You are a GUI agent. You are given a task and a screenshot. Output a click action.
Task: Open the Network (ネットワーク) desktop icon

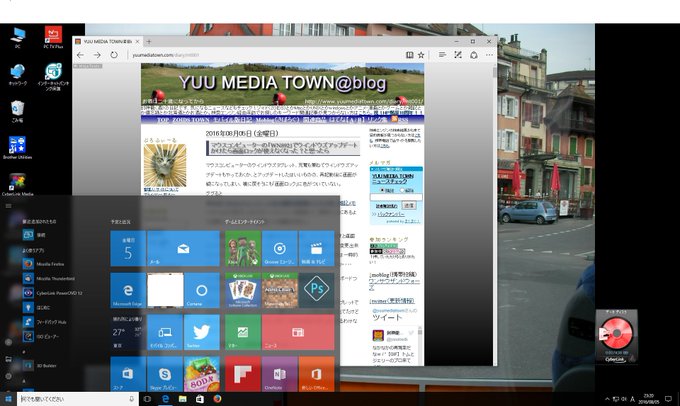point(17,75)
